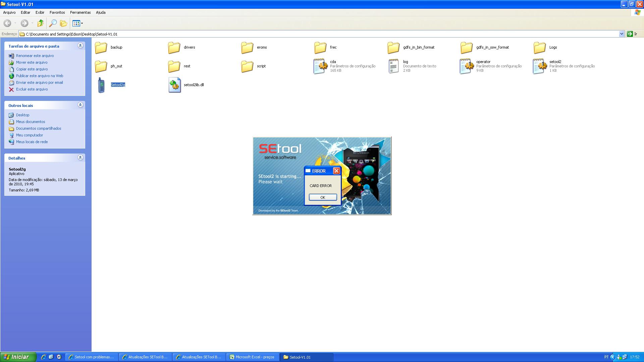Select the gdfs_in_bin_format folder icon
This screenshot has width=644, height=362.
coord(393,48)
